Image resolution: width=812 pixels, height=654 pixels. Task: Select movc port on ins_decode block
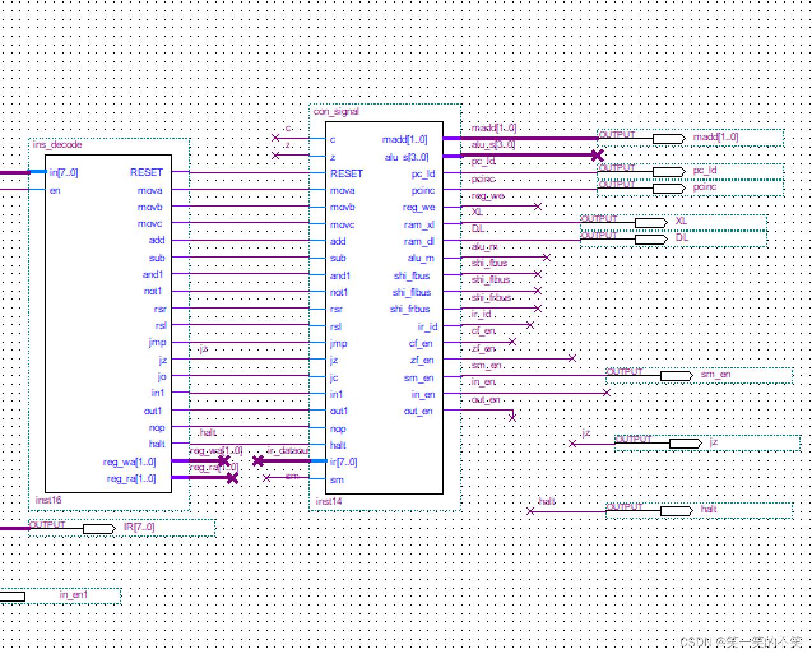coord(150,224)
